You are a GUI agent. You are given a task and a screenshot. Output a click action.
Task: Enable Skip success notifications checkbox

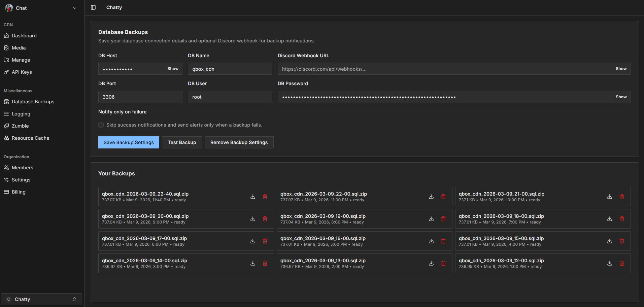pyautogui.click(x=101, y=125)
